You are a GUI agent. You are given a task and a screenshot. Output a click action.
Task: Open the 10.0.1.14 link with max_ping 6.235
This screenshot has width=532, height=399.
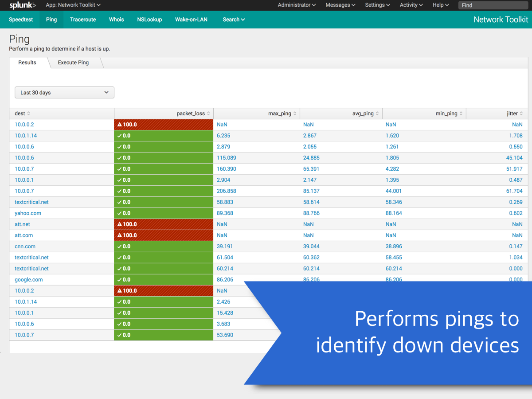click(26, 136)
